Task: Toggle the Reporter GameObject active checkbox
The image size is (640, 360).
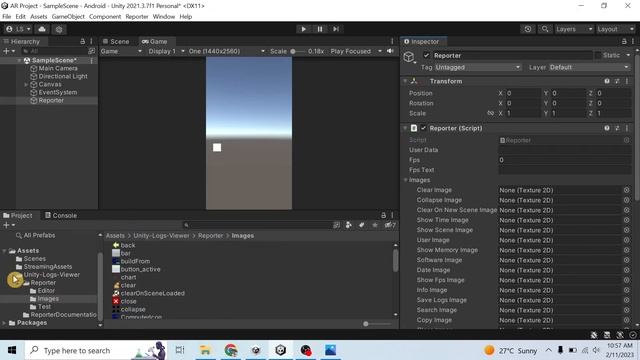Action: (426, 56)
